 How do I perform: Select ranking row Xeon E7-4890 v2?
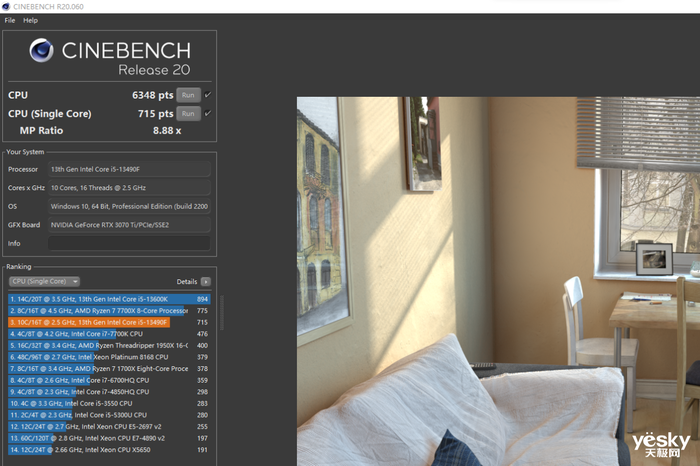coord(109,438)
